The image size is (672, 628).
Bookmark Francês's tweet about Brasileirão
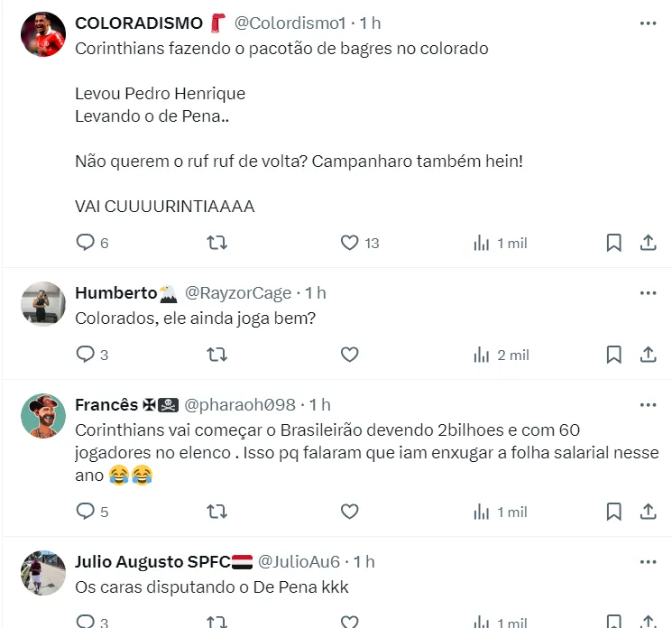tap(613, 512)
